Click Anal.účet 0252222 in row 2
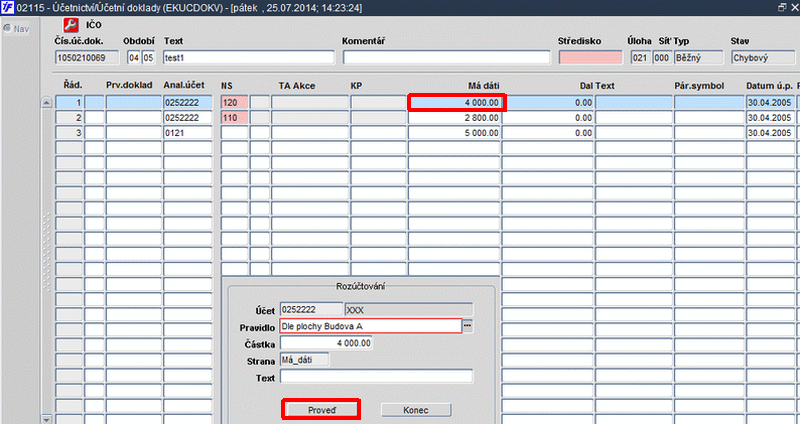Viewport: 800px width, 424px height. tap(187, 118)
